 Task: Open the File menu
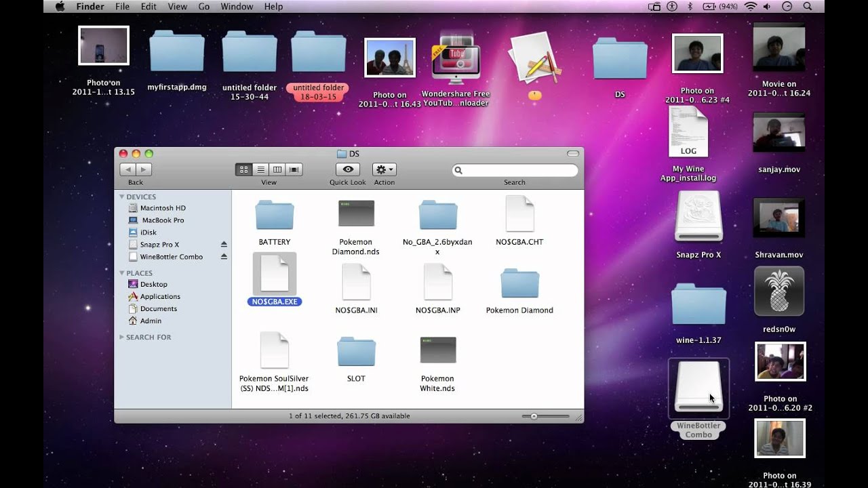[x=122, y=6]
